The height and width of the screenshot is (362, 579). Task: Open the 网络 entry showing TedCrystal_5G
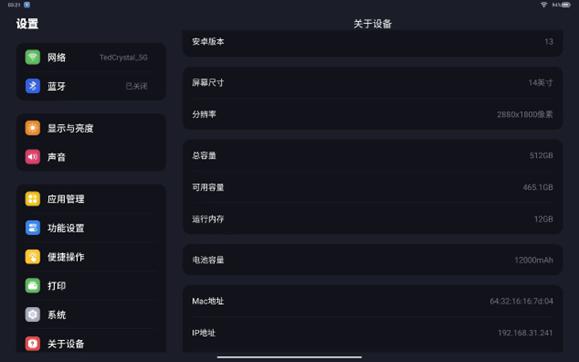[x=91, y=57]
